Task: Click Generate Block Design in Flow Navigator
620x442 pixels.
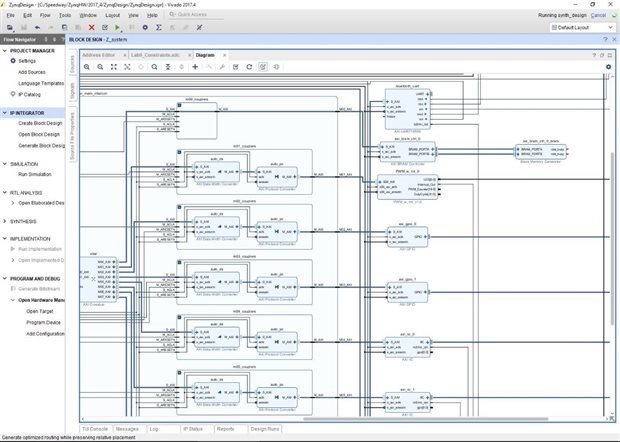Action: coord(42,146)
